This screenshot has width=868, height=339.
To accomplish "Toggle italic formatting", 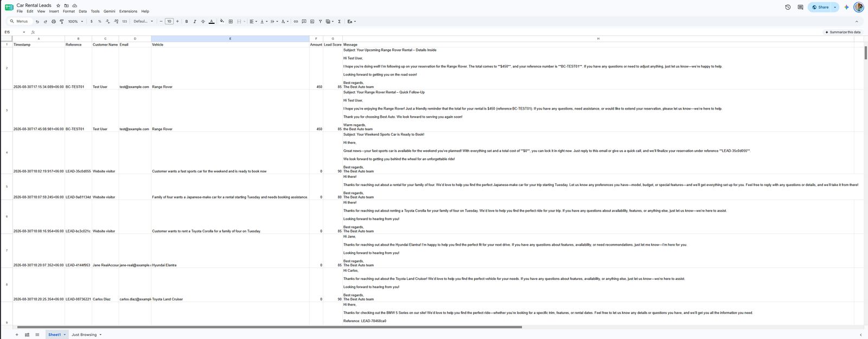I will (x=195, y=22).
